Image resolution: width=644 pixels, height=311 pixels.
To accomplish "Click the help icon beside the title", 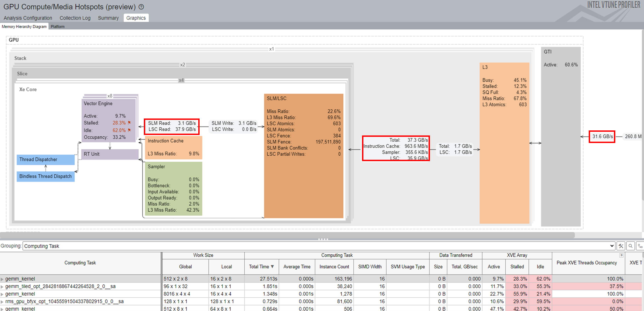I will coord(141,7).
